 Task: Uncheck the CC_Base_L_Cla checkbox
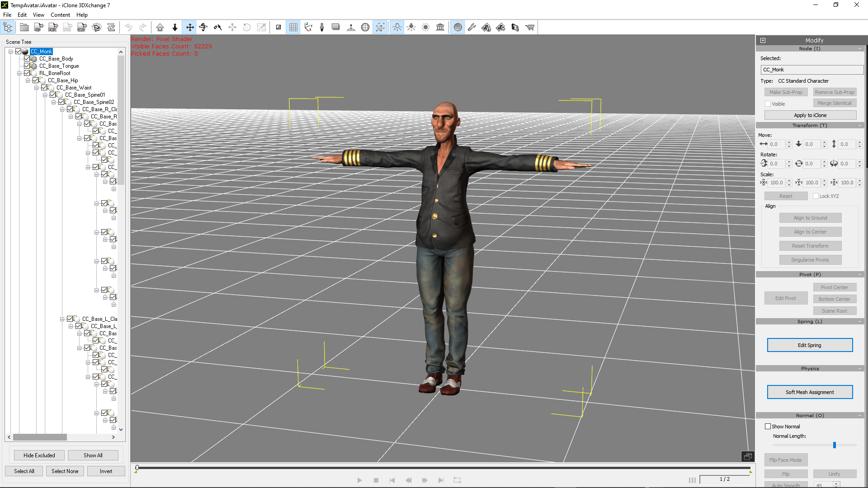[x=70, y=319]
